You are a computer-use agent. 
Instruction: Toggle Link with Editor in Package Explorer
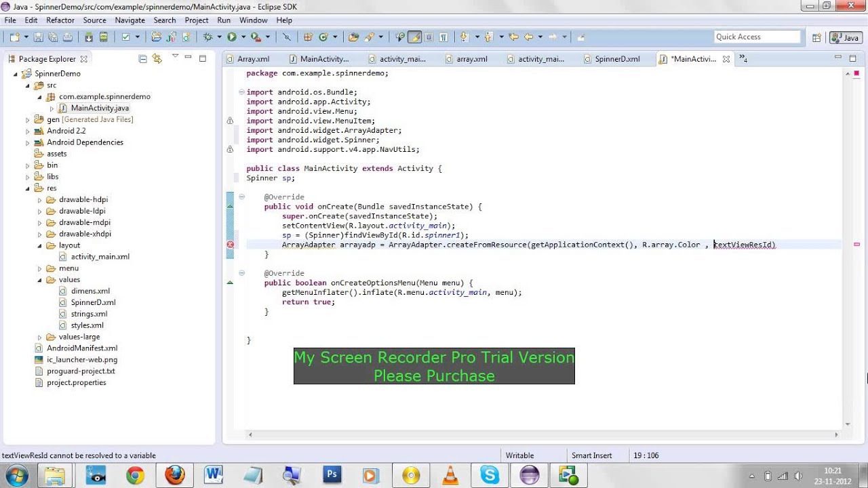(157, 59)
